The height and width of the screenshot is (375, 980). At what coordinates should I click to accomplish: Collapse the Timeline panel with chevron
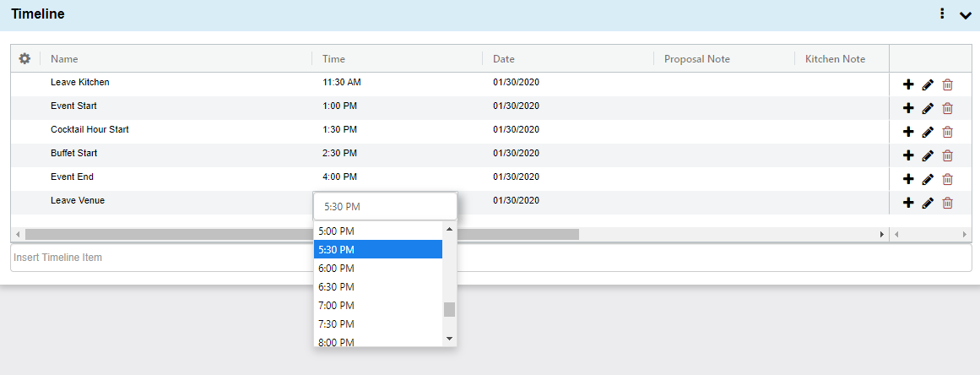pyautogui.click(x=965, y=15)
